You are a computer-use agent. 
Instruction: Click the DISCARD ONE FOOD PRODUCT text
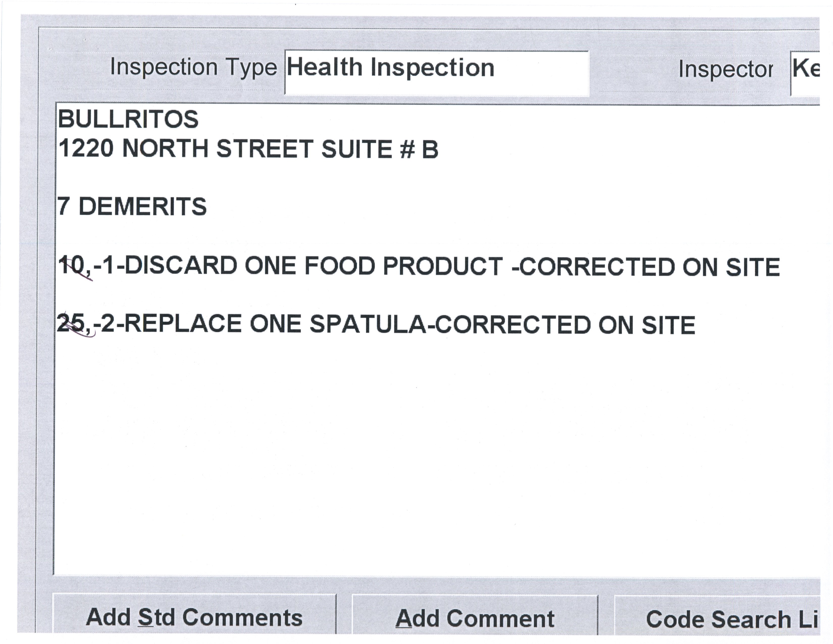[x=313, y=265]
